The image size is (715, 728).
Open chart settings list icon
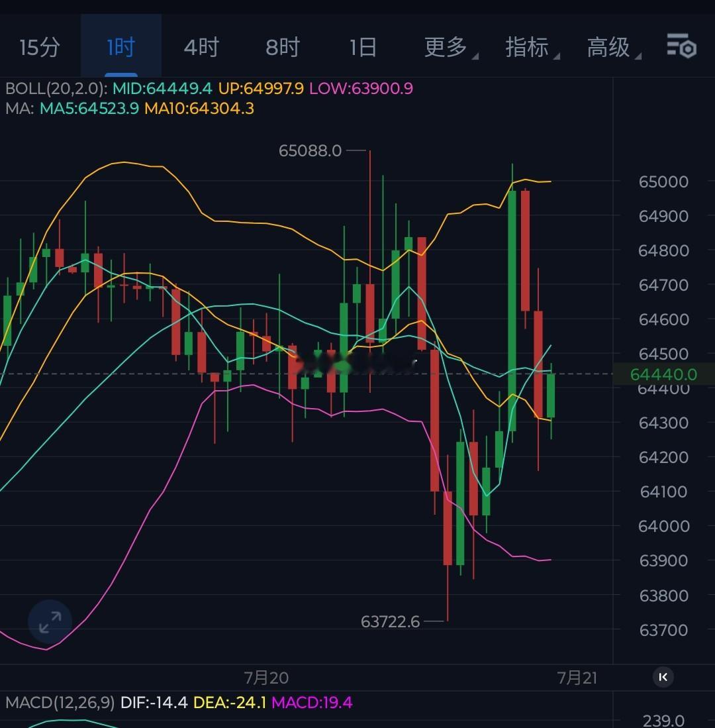click(x=682, y=46)
